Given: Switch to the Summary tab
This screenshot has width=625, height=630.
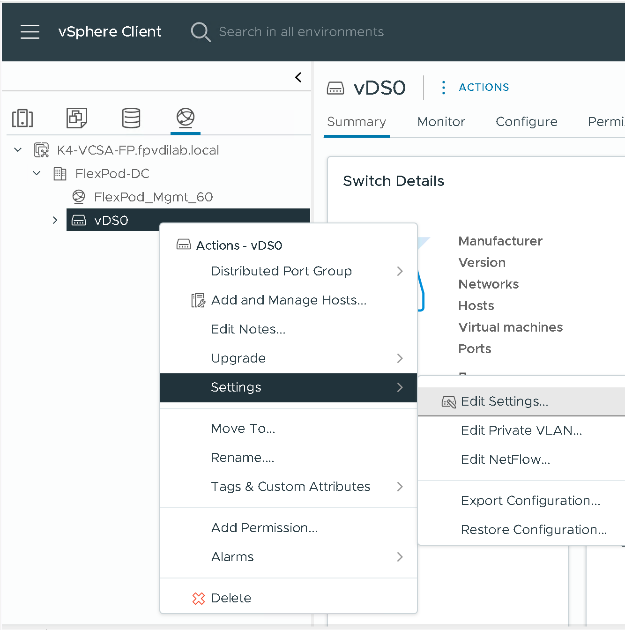Looking at the screenshot, I should (x=357, y=121).
